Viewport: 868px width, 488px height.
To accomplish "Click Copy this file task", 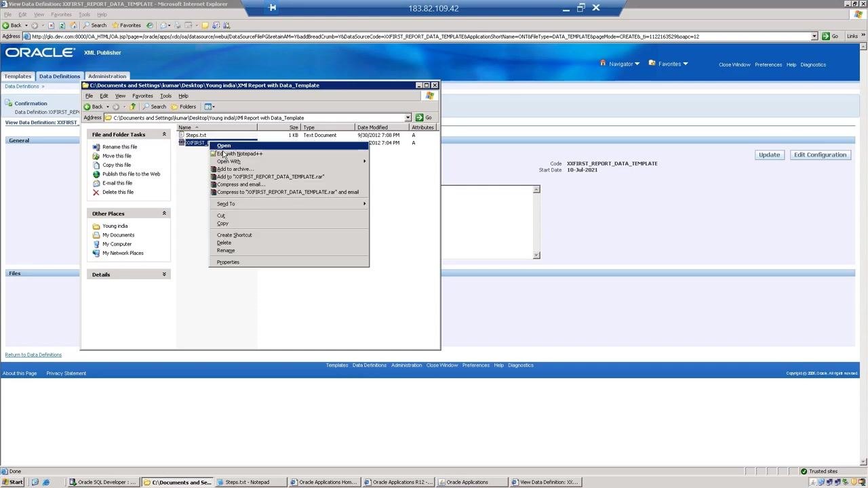I will tap(117, 165).
